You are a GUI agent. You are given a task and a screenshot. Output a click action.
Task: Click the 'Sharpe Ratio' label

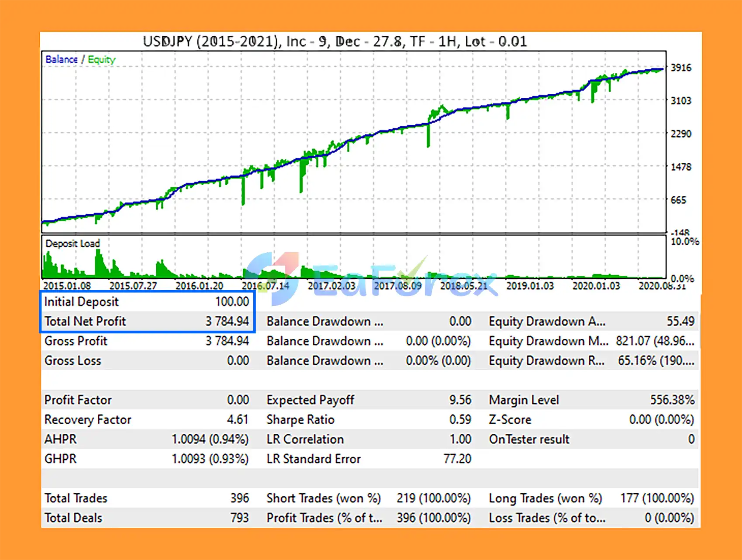(300, 419)
